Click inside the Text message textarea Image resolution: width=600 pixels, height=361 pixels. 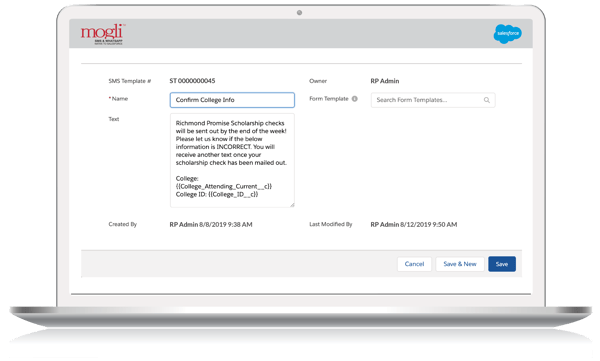[x=232, y=160]
